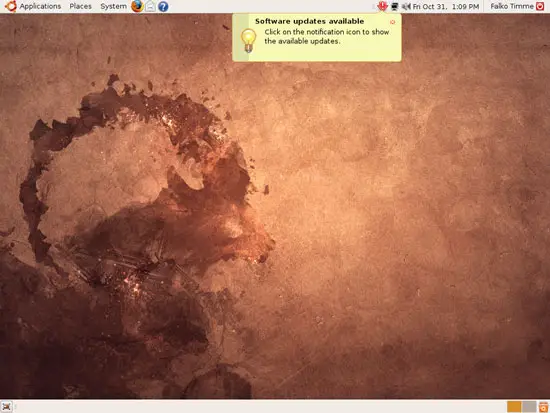Switch to the first orange workspace
The image size is (550, 413).
[514, 407]
